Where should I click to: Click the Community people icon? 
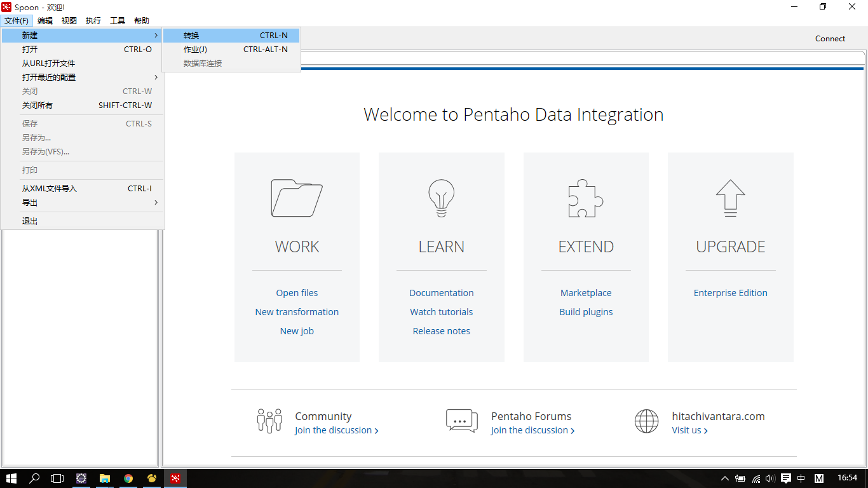269,421
